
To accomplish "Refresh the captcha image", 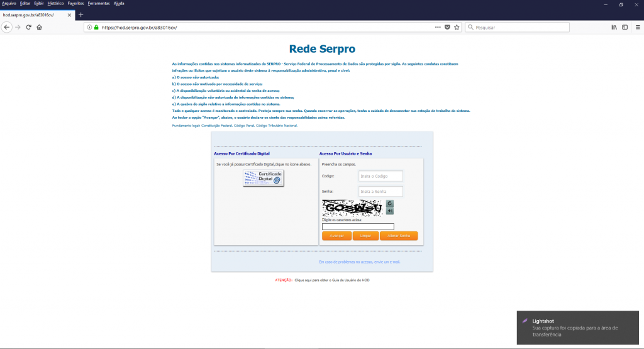I will 389,203.
